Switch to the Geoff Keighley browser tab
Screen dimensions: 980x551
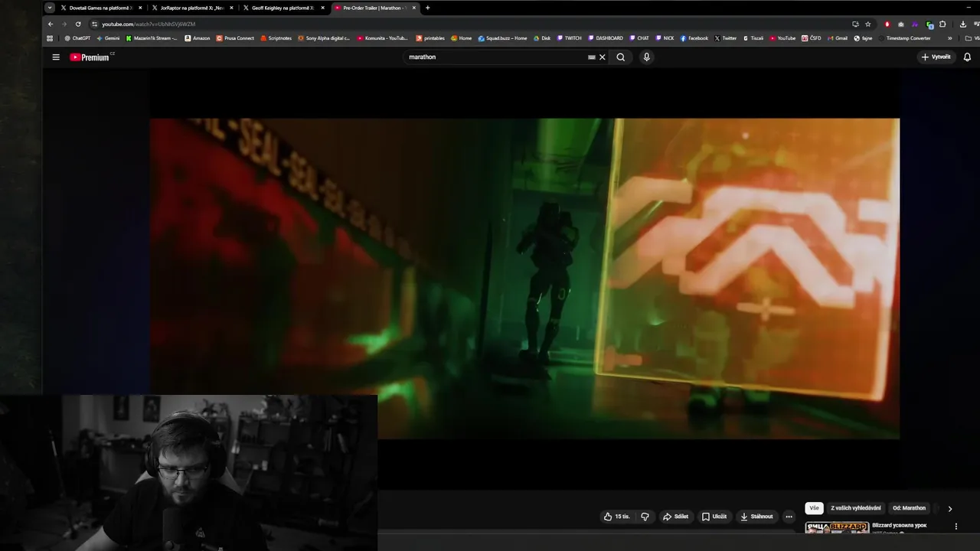(283, 8)
